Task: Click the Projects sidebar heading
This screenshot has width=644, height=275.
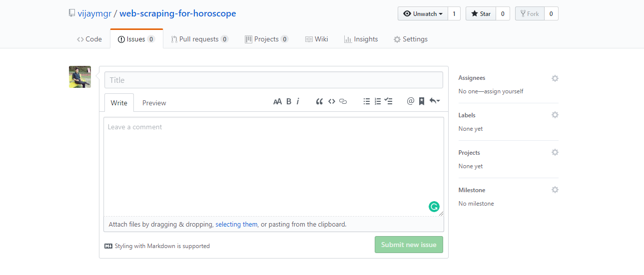Action: (469, 153)
